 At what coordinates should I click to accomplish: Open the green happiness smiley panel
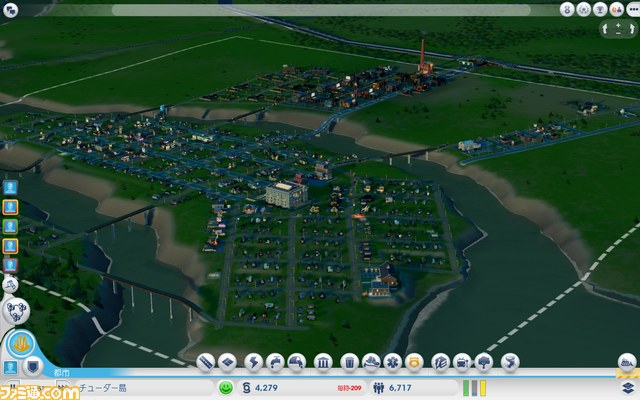coord(226,388)
